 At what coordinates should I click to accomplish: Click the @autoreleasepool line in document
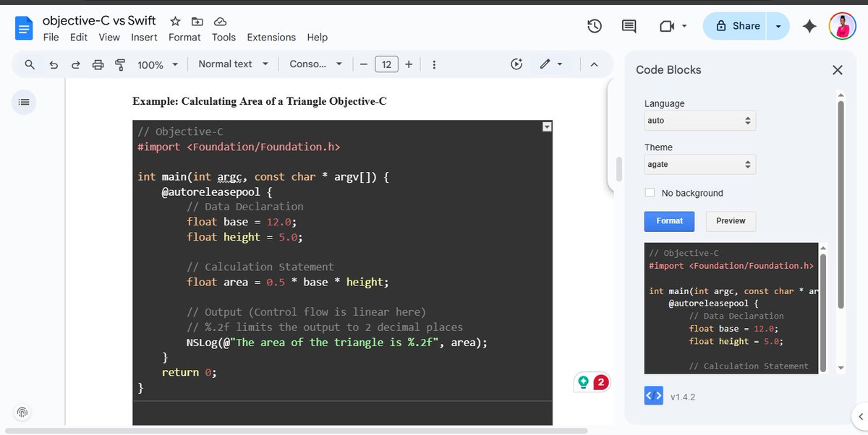click(x=216, y=192)
